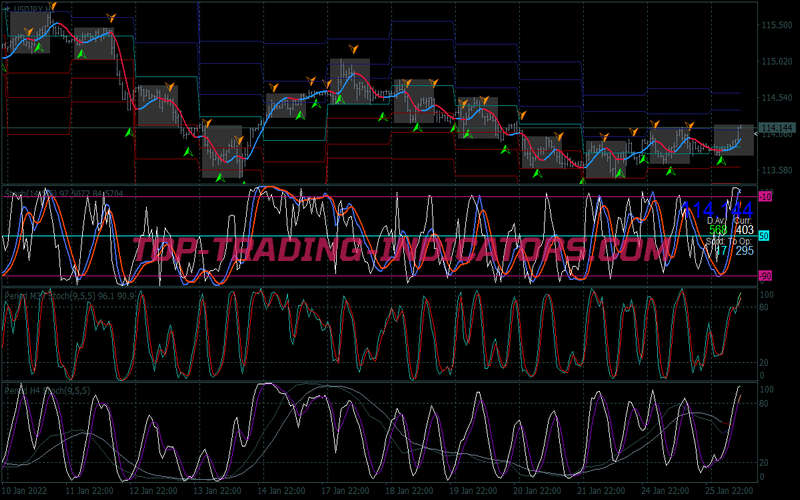Screen dimensions: 800x500
Task: Click the green arrow at the second gray box's bottom-left
Action: (x=81, y=54)
